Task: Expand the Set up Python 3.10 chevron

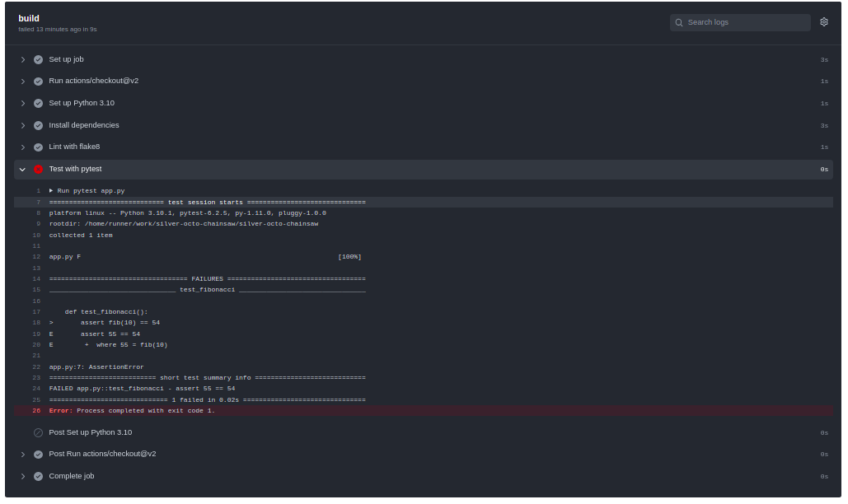Action: click(23, 104)
